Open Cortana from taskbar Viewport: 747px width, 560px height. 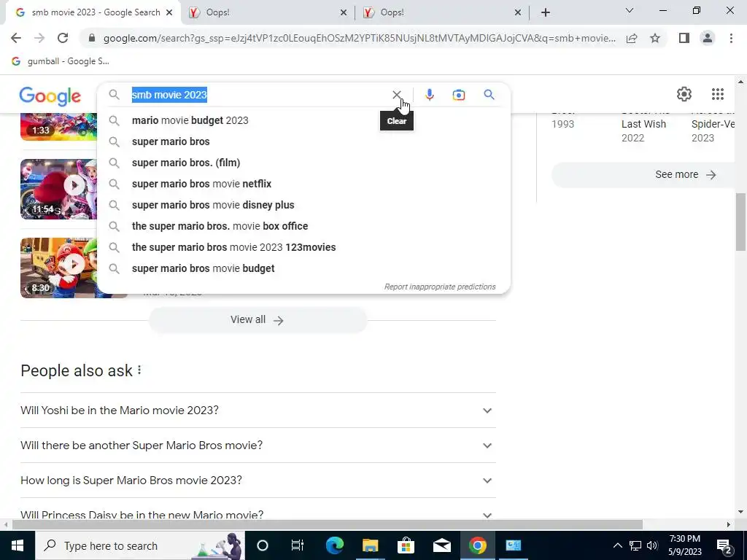point(263,545)
